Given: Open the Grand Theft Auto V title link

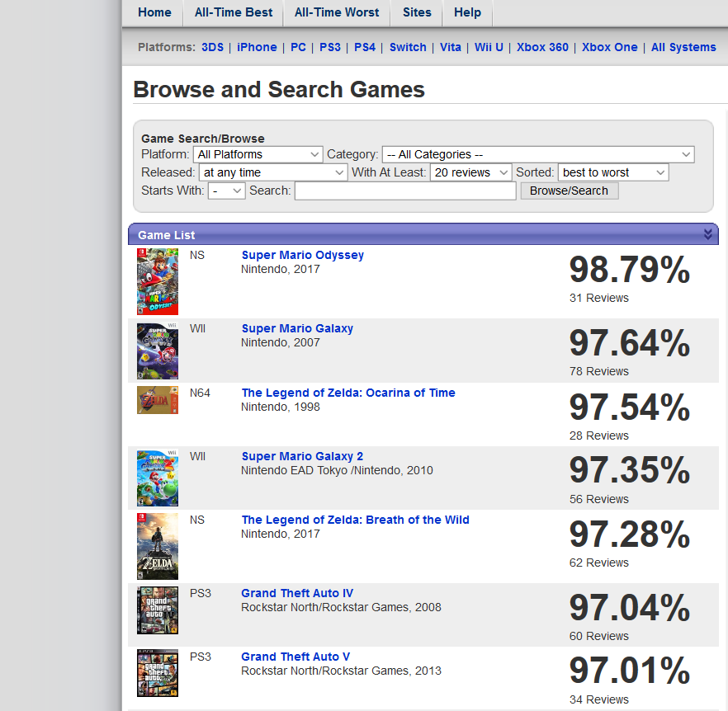Looking at the screenshot, I should [x=295, y=657].
